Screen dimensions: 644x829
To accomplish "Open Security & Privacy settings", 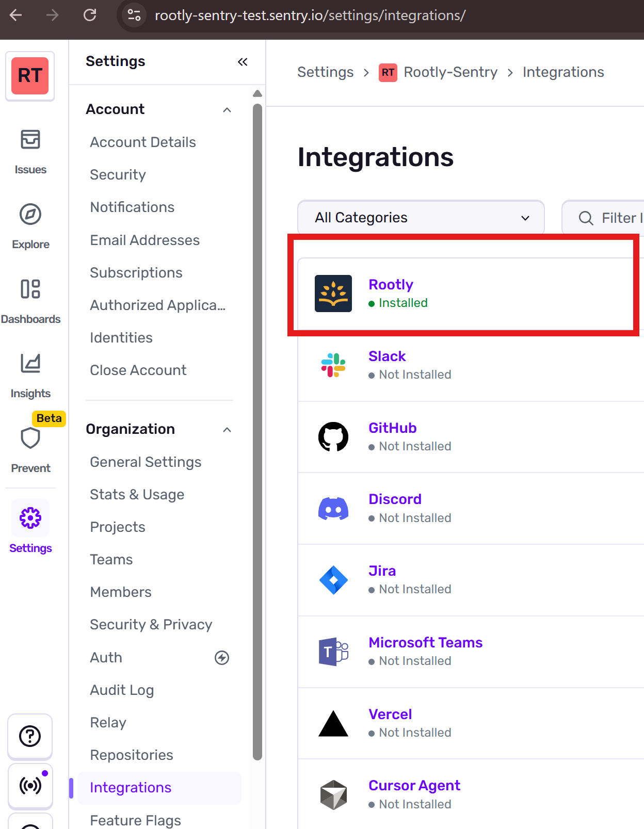I will 151,624.
